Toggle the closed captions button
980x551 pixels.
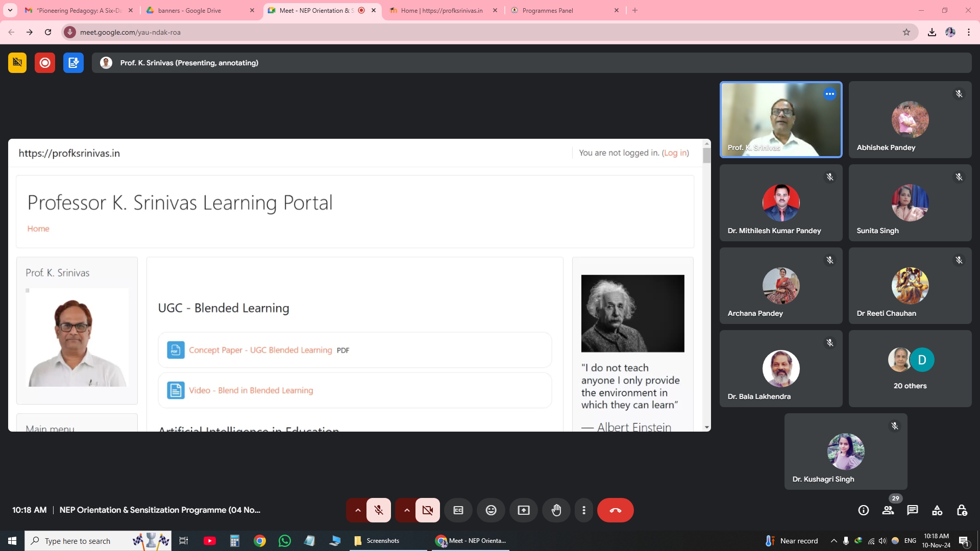[x=458, y=510]
